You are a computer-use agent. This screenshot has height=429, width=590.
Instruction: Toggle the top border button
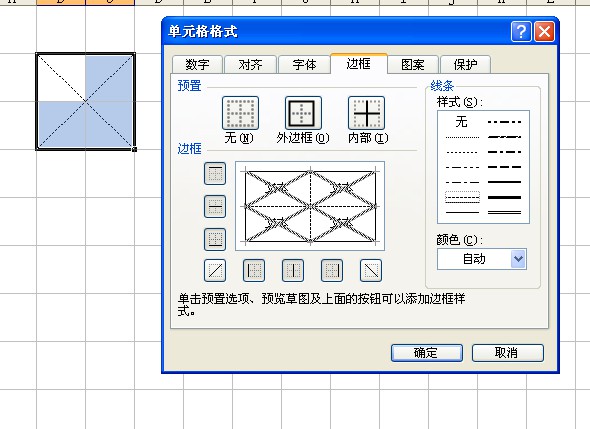click(x=215, y=173)
